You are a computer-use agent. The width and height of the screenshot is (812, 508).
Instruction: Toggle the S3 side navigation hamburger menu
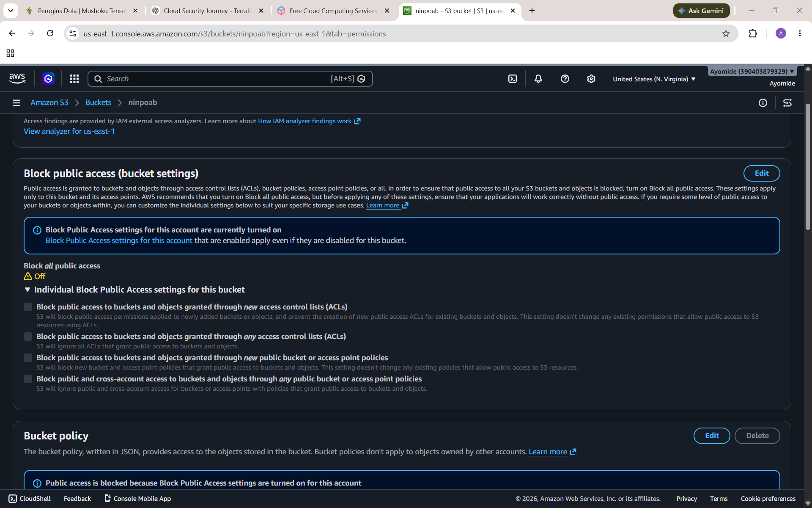[x=16, y=103]
